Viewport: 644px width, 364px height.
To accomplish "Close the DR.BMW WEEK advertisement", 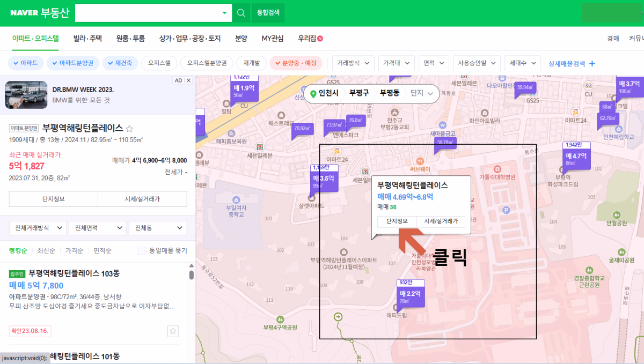I will (x=188, y=80).
